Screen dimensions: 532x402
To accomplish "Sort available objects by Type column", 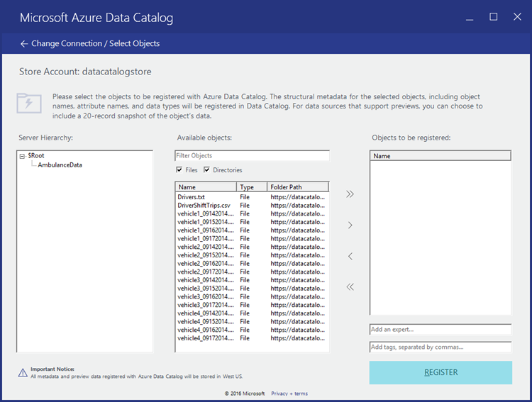I will tap(251, 187).
